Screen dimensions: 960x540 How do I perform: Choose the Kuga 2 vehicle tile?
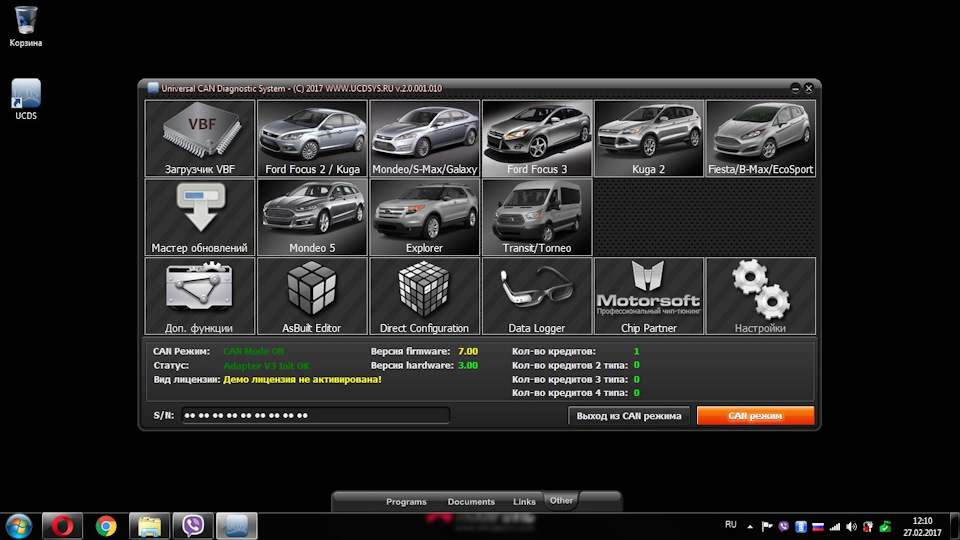(x=649, y=138)
